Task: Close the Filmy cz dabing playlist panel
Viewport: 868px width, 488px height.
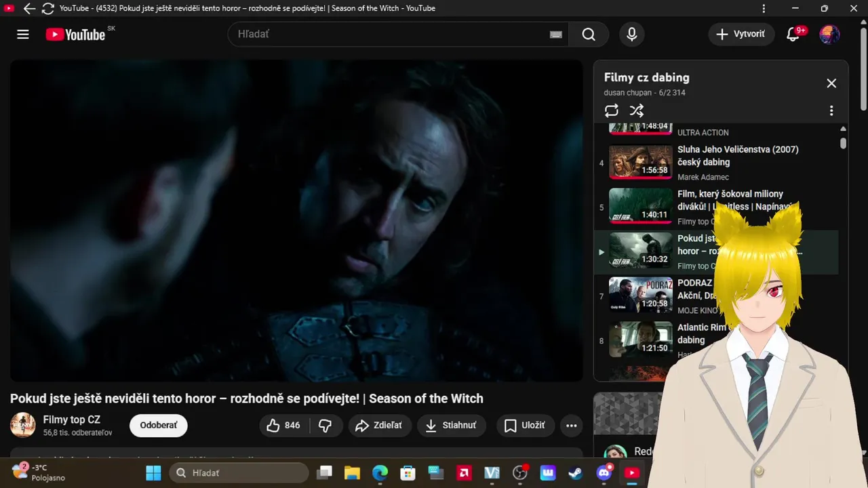Action: pyautogui.click(x=831, y=83)
